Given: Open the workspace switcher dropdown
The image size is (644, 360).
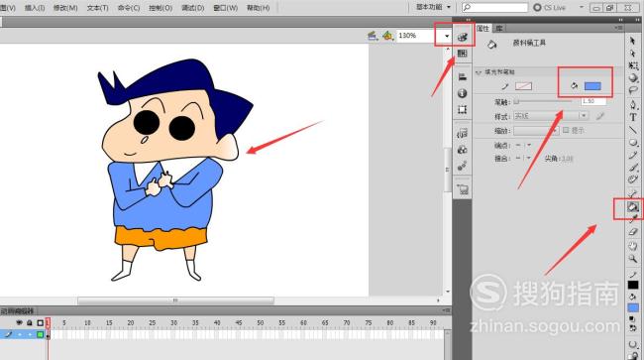Looking at the screenshot, I should click(434, 7).
